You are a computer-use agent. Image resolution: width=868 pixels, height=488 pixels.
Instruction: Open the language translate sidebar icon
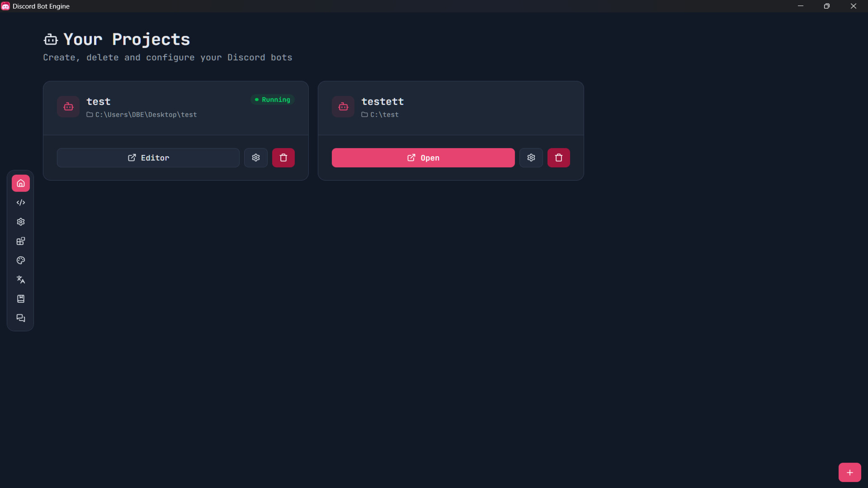click(21, 280)
